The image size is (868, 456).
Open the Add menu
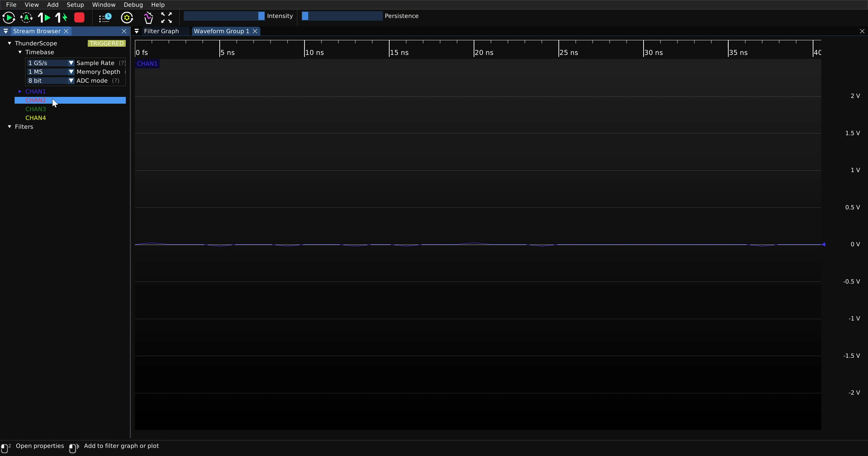53,5
